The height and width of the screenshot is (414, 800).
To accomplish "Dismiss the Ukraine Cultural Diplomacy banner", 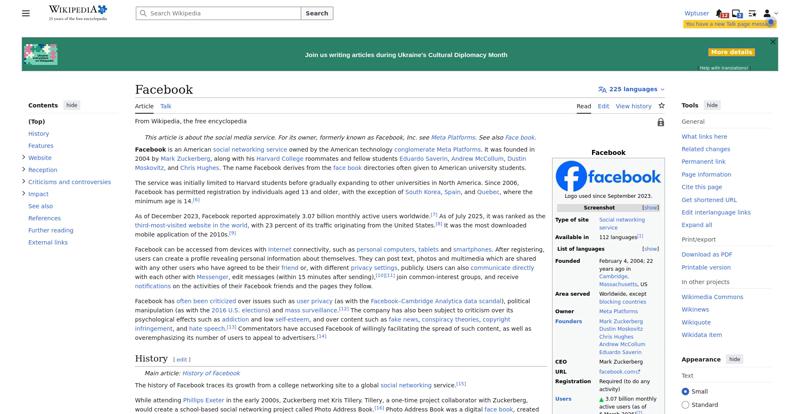I will 772,42.
